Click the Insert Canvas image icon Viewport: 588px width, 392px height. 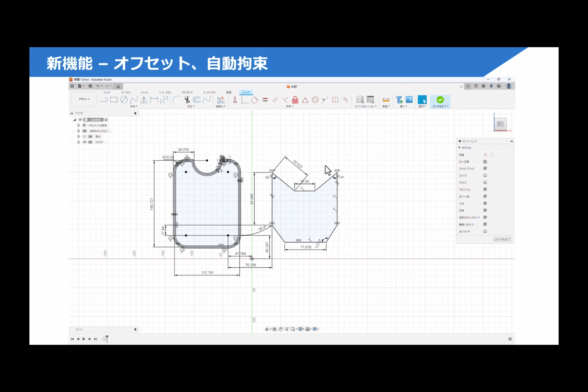409,100
